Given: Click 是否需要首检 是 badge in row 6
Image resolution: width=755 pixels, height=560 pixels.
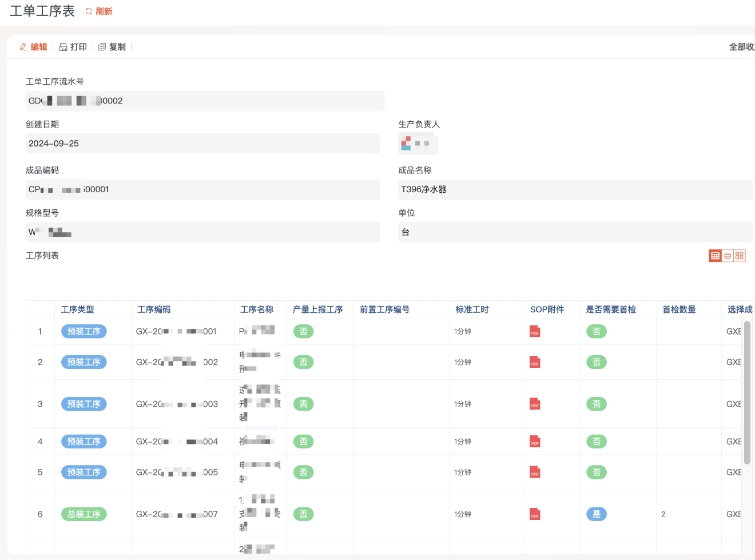Looking at the screenshot, I should point(597,514).
